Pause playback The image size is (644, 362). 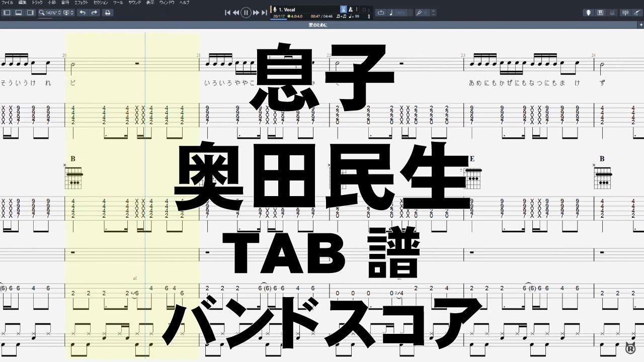click(246, 13)
